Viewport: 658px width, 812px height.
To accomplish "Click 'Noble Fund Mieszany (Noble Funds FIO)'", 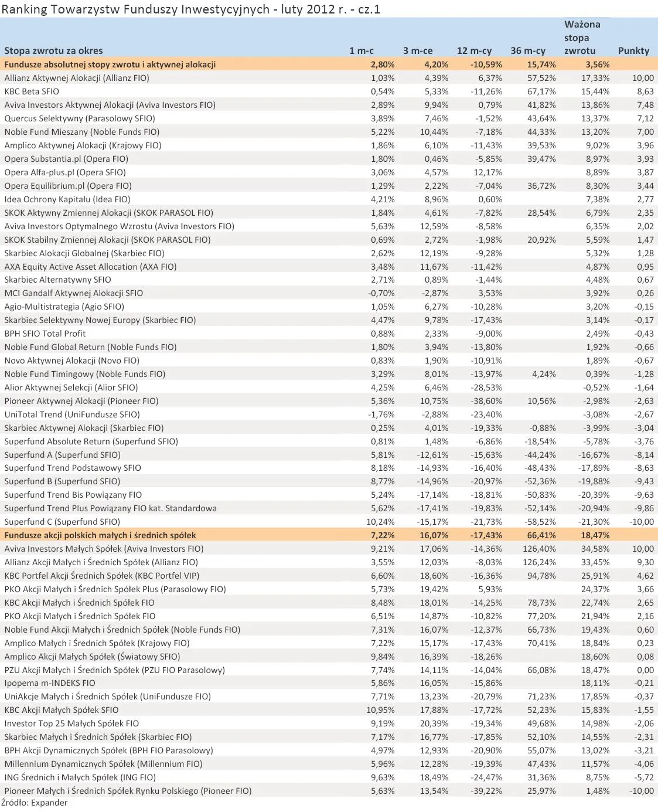I will point(82,132).
